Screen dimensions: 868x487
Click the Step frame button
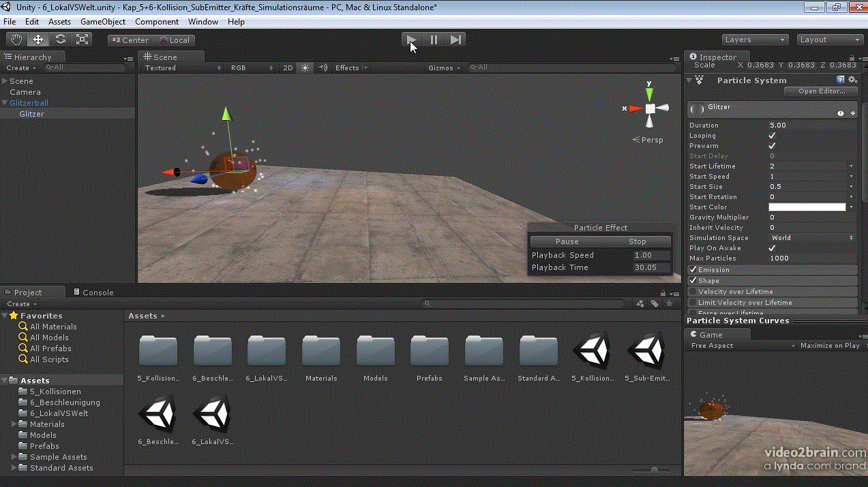coord(455,40)
